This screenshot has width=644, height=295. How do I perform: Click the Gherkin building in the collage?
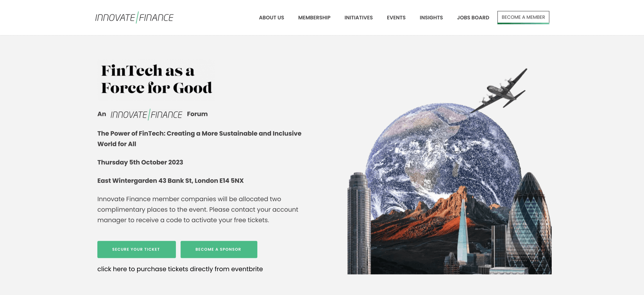(530, 223)
